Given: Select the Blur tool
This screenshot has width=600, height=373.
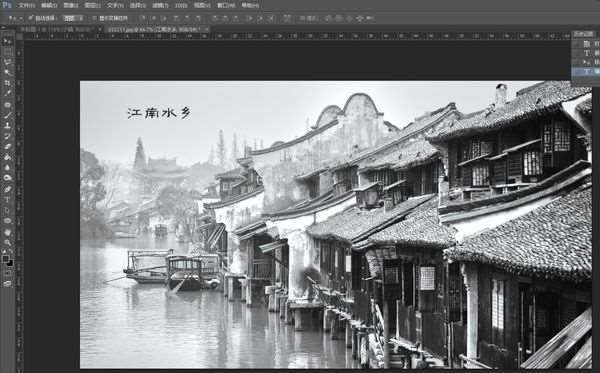Looking at the screenshot, I should (7, 168).
